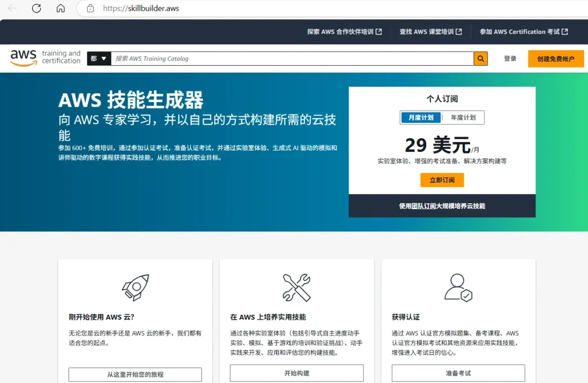The image size is (588, 383).
Task: Click the AWS 技能生成器 main heading
Action: [131, 100]
